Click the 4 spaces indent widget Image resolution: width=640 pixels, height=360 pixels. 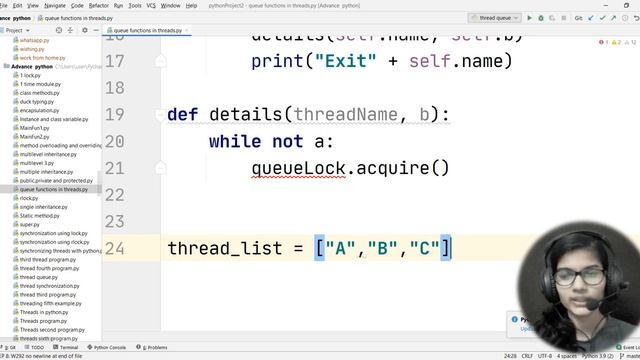(x=567, y=356)
